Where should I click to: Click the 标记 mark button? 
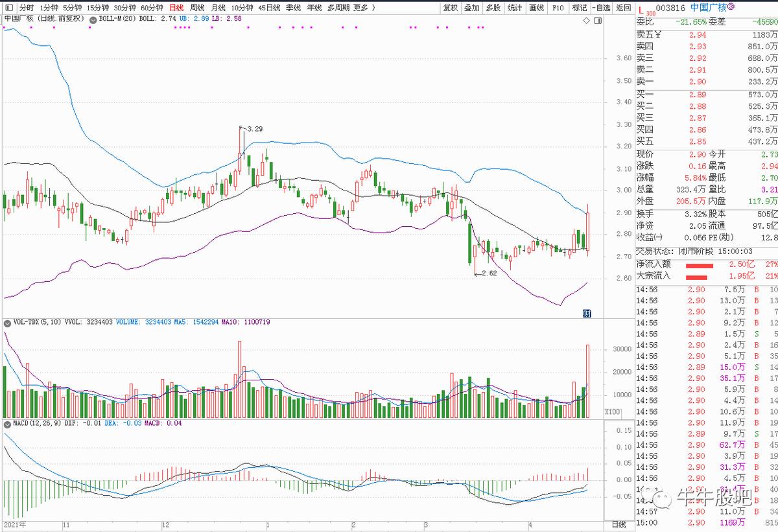pos(579,8)
